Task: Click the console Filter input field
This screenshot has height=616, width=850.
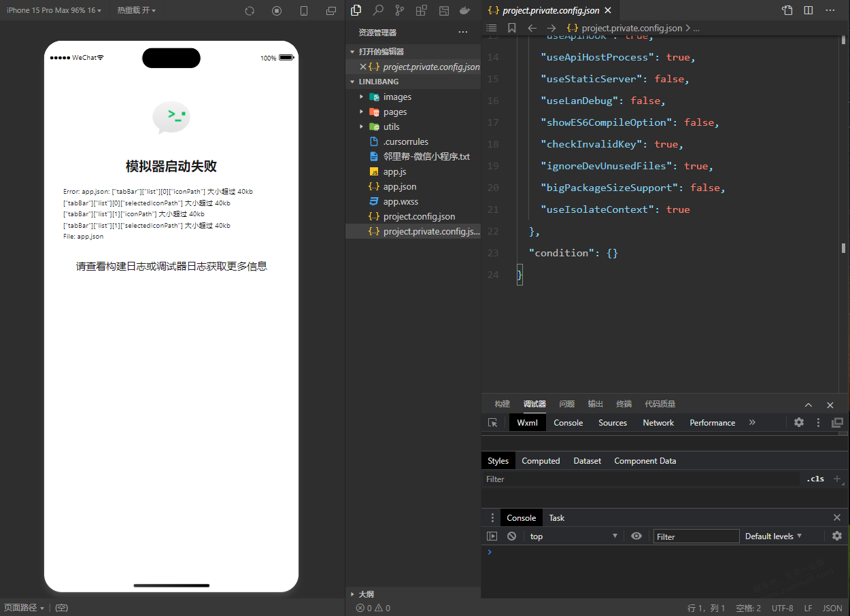Action: pos(696,536)
